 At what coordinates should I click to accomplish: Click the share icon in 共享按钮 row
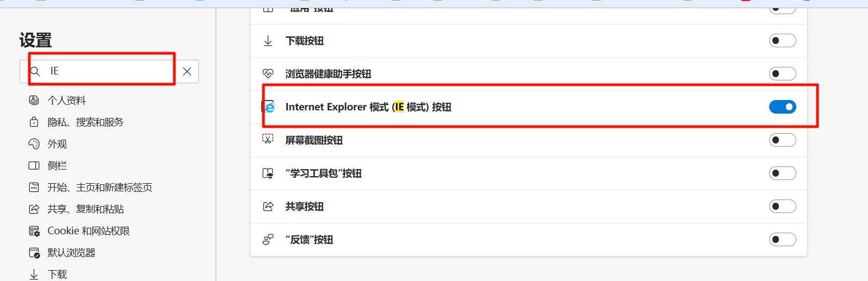tap(268, 207)
